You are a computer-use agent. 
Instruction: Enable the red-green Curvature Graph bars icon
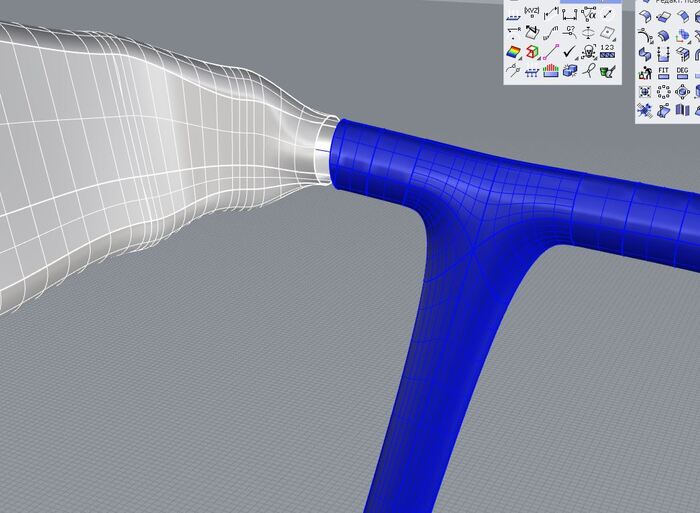551,71
